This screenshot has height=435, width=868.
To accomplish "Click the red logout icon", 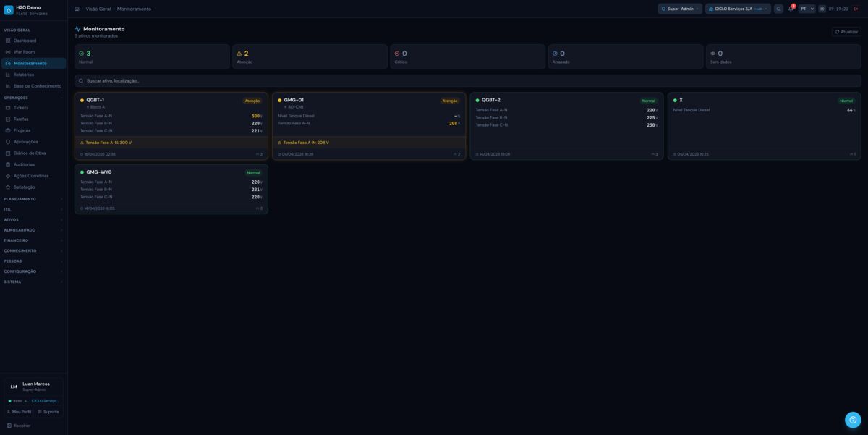I will (x=856, y=9).
